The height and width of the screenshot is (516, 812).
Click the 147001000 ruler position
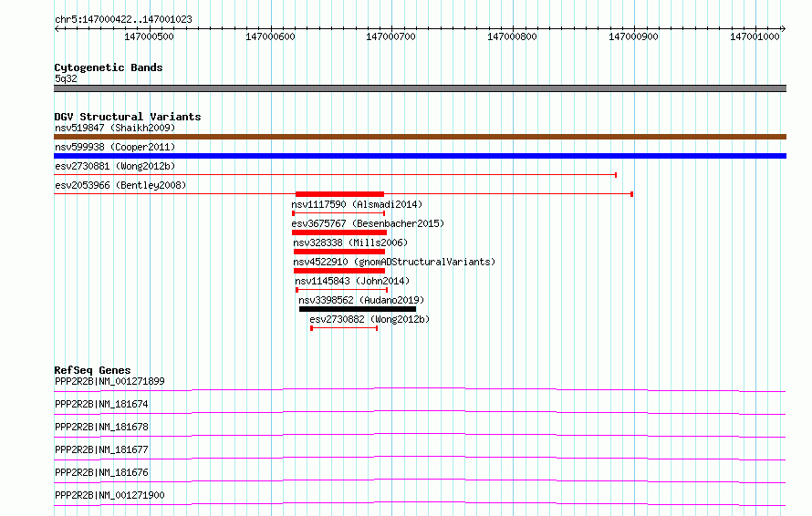pos(755,36)
